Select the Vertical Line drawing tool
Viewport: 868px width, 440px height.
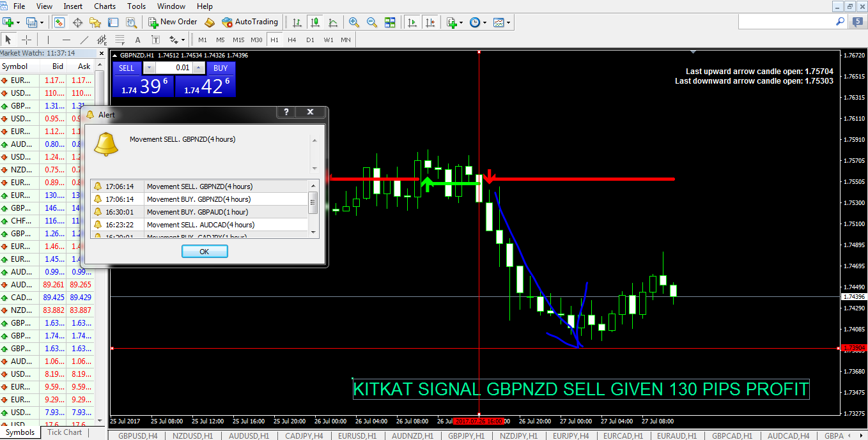coord(48,40)
